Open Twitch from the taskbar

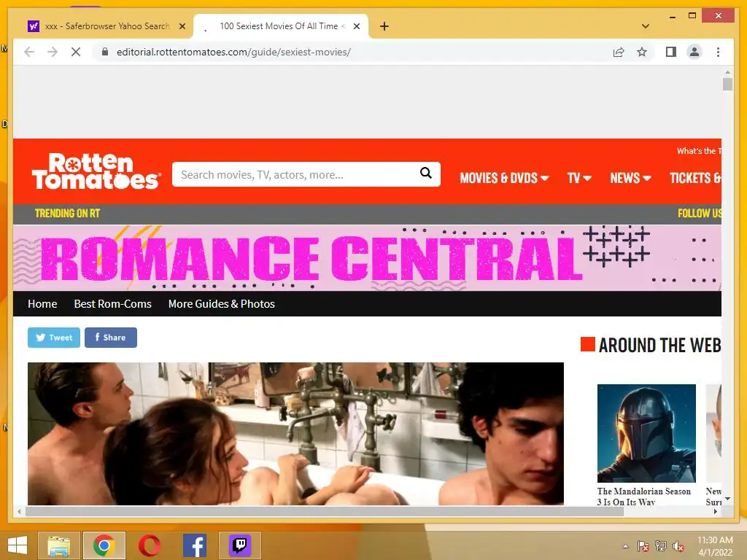(x=240, y=545)
